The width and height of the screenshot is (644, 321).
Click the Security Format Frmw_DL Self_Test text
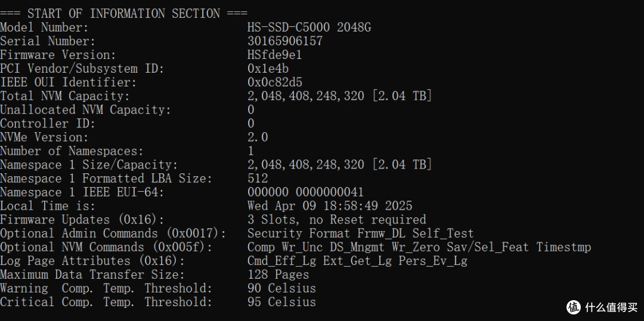click(x=361, y=233)
